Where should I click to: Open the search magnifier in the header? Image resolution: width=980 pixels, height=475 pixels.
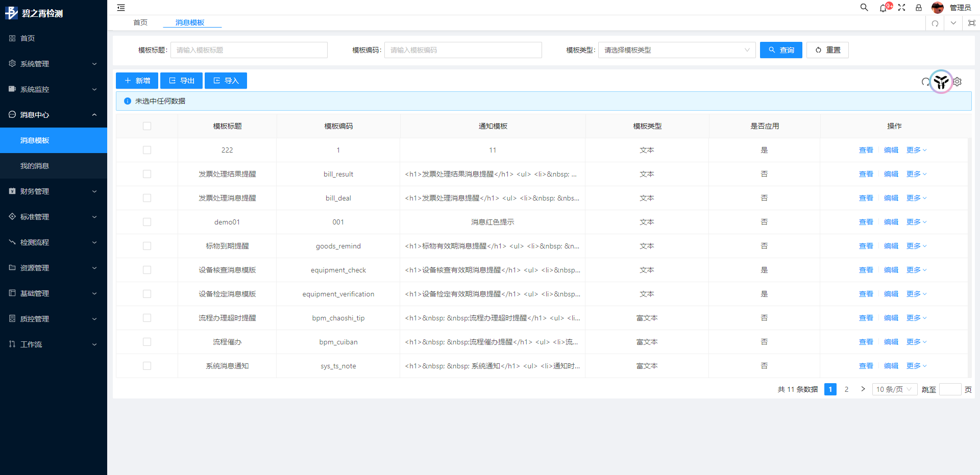click(x=864, y=8)
